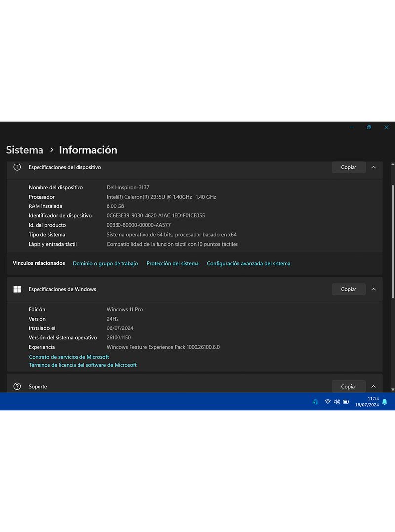395x532 pixels.
Task: Minimize the Settings window
Action: [x=352, y=127]
